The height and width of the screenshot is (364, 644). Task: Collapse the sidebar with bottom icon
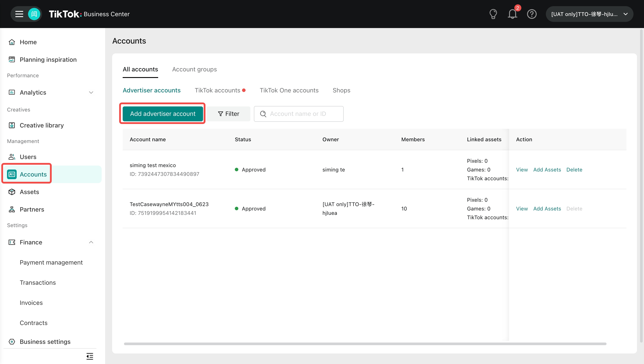pos(90,356)
